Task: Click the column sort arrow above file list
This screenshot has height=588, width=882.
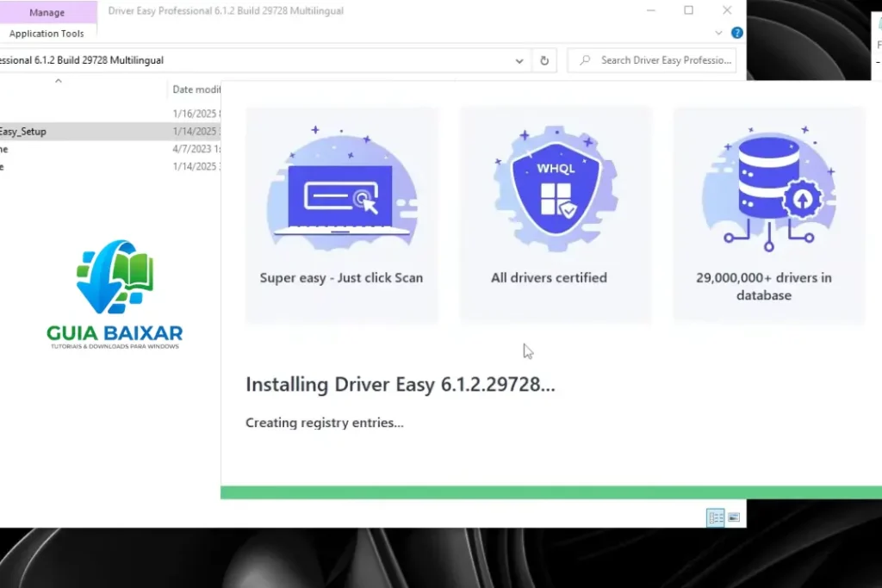Action: point(58,82)
